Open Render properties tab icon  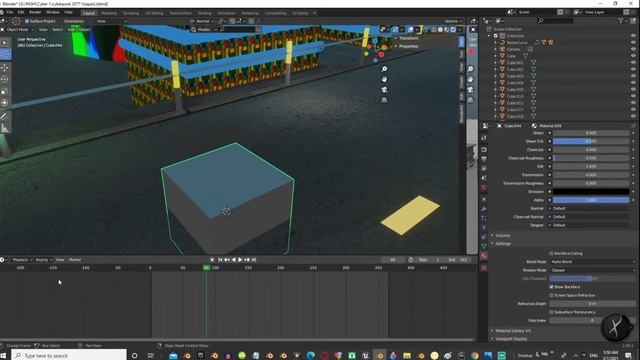tap(484, 149)
